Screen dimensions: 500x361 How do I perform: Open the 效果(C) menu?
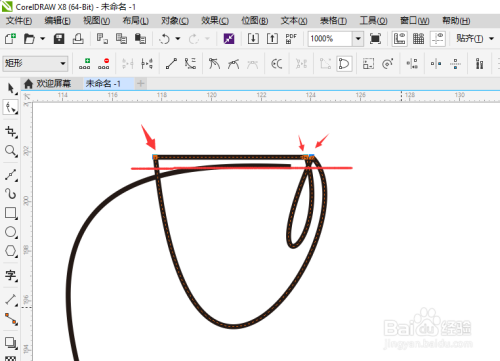pyautogui.click(x=215, y=21)
